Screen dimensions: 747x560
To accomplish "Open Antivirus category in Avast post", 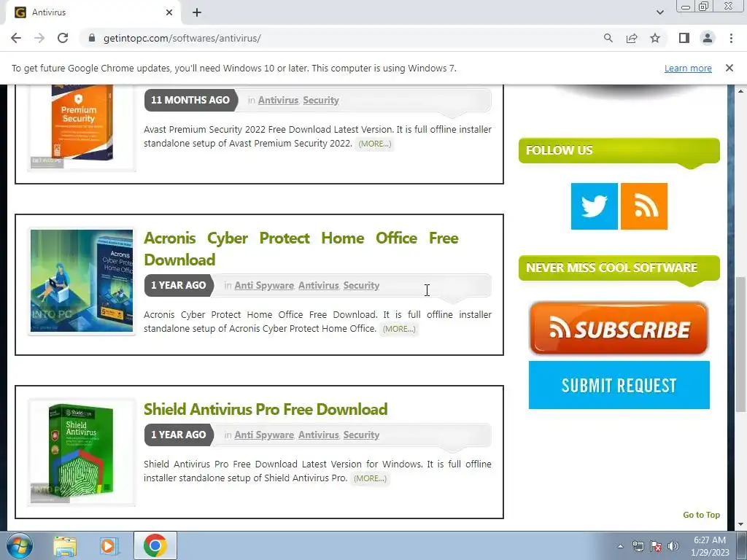I will pyautogui.click(x=278, y=101).
